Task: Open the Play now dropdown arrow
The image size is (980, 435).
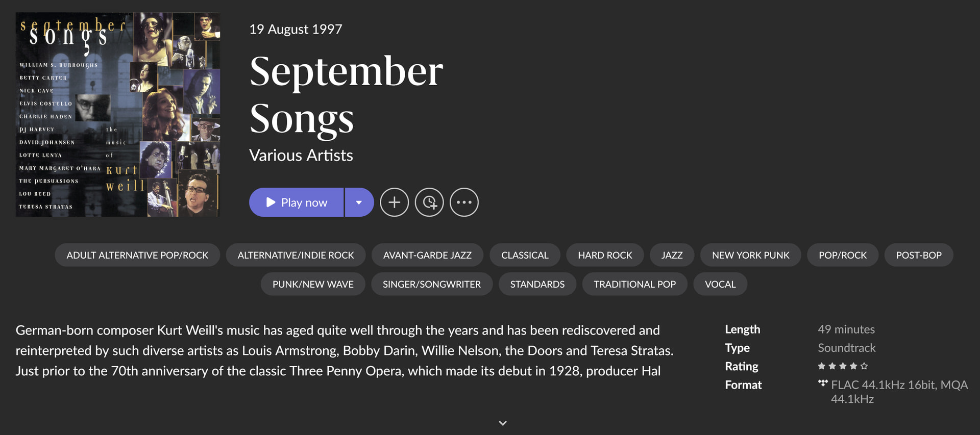Action: pos(359,202)
